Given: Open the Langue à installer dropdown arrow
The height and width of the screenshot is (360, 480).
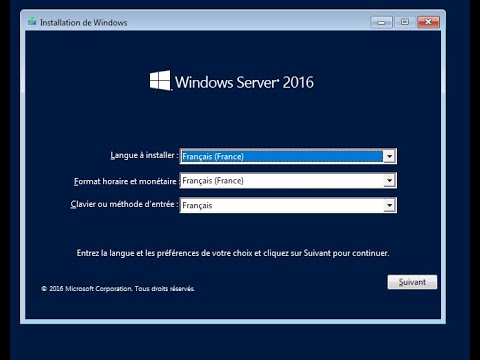Looking at the screenshot, I should click(x=389, y=156).
